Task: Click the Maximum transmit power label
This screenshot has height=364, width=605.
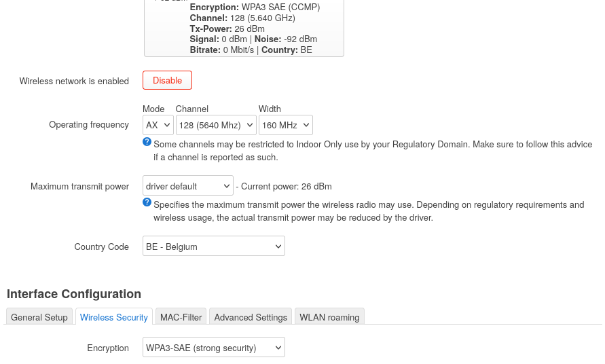Action: (79, 187)
